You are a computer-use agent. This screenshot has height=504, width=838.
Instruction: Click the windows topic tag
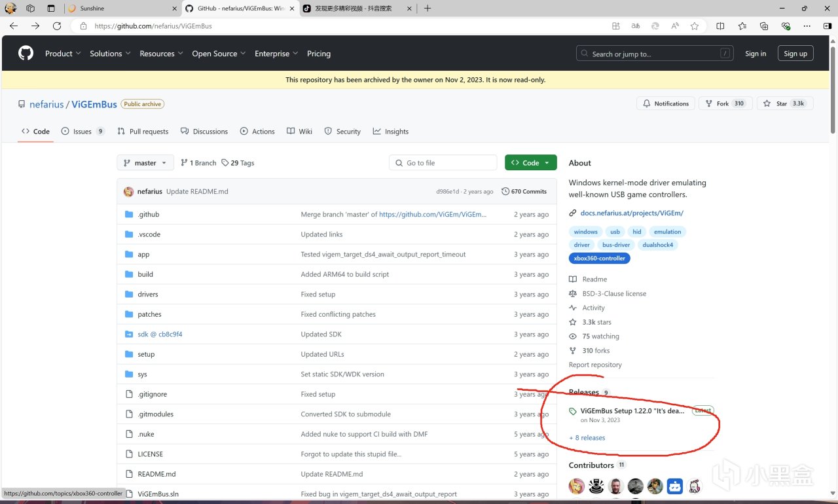(x=585, y=232)
